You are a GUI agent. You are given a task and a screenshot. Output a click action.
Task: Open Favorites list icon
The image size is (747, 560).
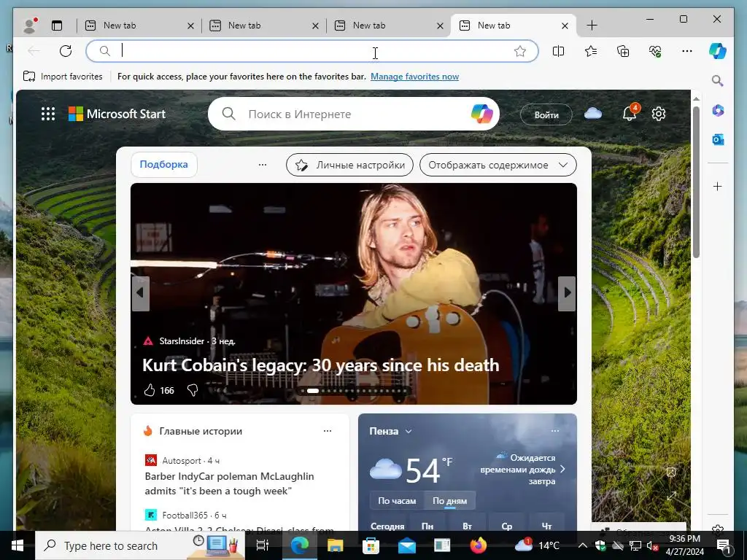coord(591,51)
